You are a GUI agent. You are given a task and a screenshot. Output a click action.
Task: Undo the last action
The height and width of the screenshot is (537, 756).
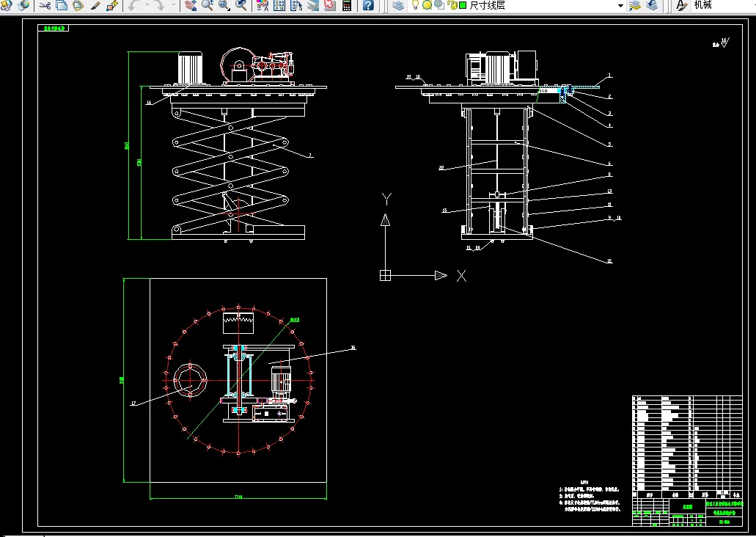pyautogui.click(x=133, y=5)
